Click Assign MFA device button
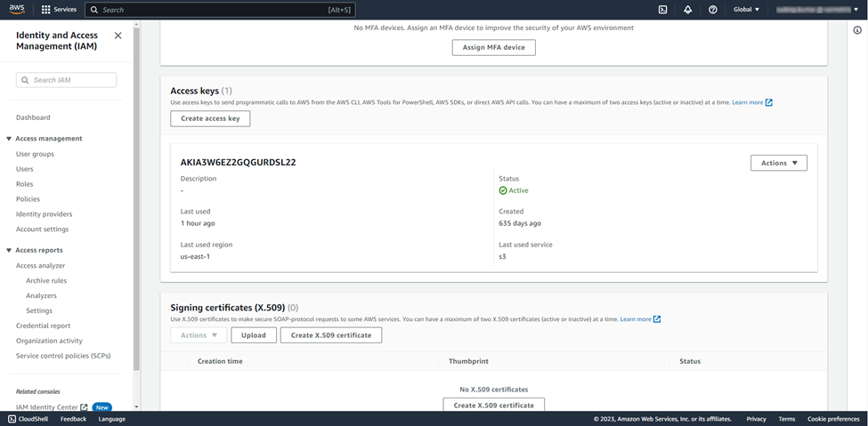This screenshot has width=868, height=426. pos(494,47)
